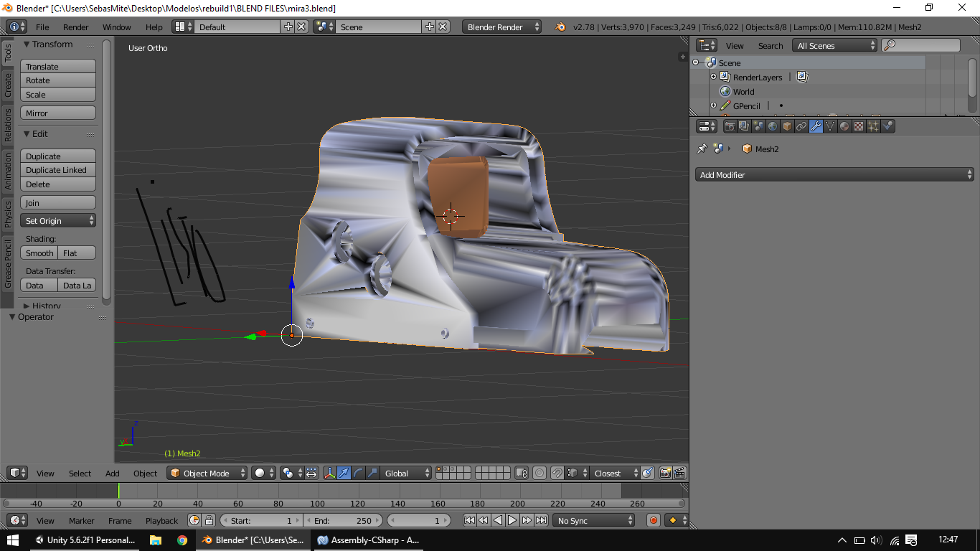Screen dimensions: 980x551
Task: Open the File menu
Action: point(42,27)
